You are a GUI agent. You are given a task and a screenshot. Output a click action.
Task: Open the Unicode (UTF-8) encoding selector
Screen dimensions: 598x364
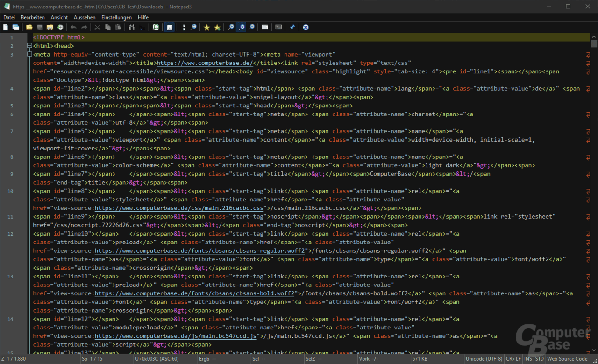pos(484,359)
